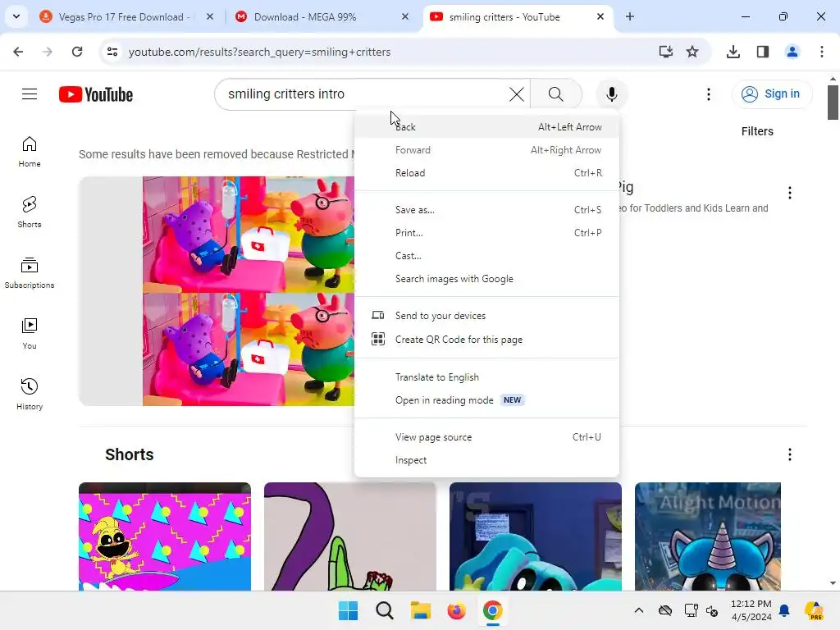Clear the search box with the X
Viewport: 840px width, 630px height.
point(517,94)
